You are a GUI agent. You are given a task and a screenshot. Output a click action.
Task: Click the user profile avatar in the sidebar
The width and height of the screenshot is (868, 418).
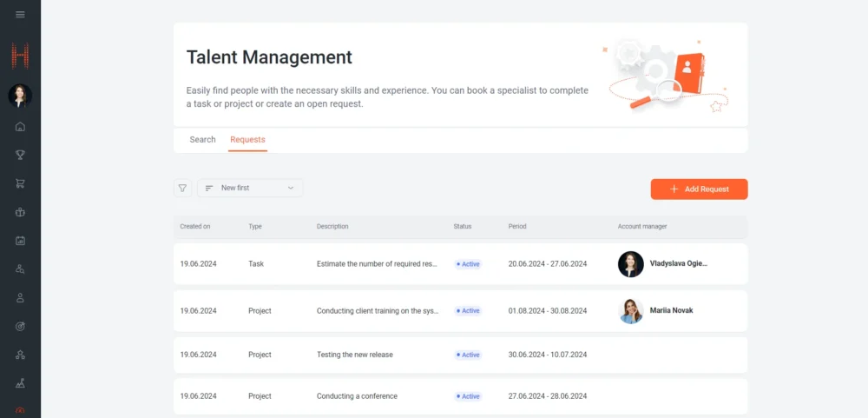click(20, 96)
